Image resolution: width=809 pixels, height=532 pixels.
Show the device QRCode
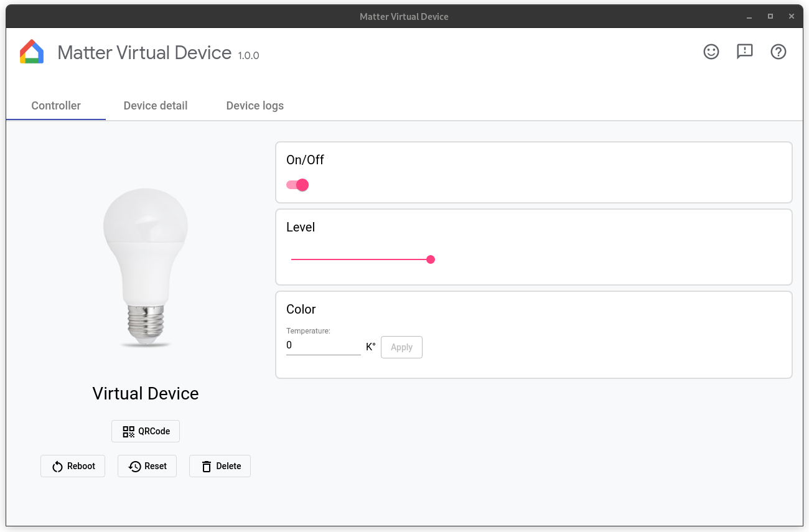point(146,431)
